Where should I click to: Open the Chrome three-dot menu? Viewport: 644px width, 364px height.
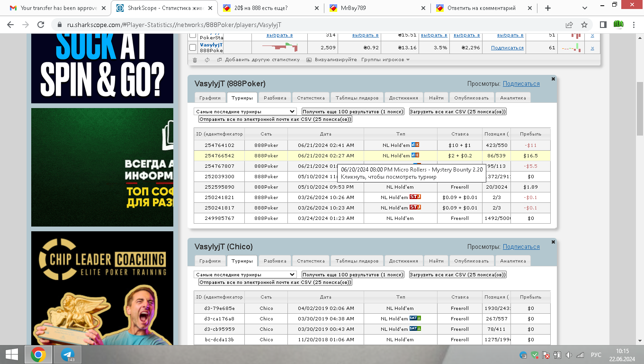(x=634, y=25)
